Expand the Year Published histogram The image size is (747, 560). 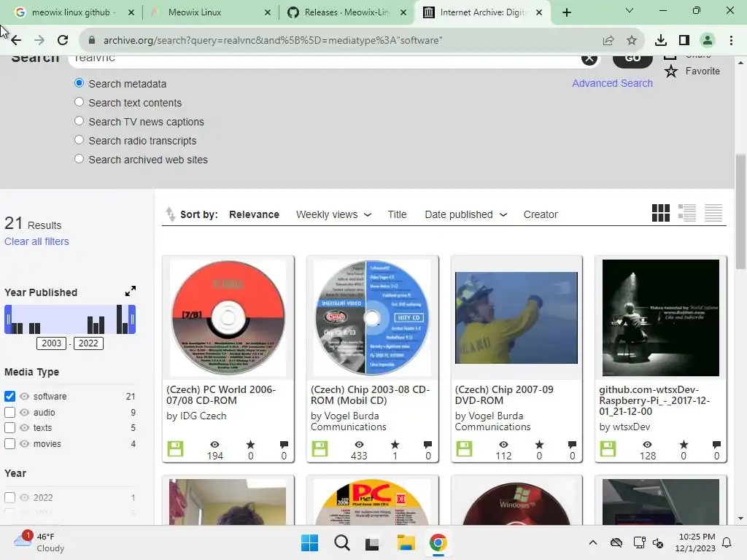tap(130, 291)
